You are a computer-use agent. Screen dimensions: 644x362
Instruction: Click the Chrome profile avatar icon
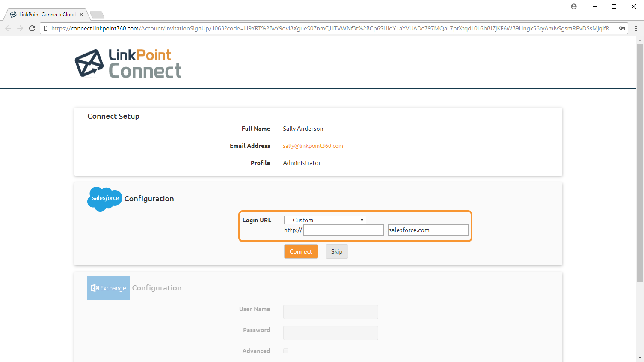pyautogui.click(x=574, y=6)
